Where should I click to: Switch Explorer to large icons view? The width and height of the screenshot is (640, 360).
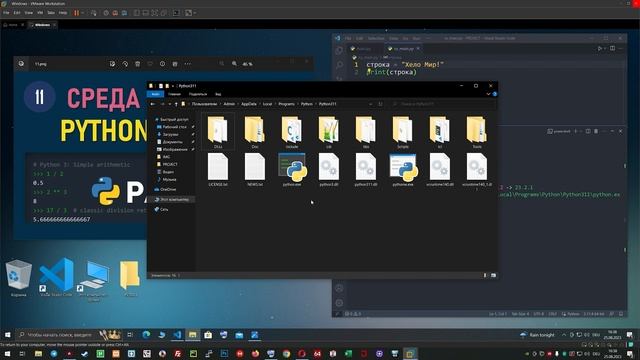pyautogui.click(x=493, y=276)
